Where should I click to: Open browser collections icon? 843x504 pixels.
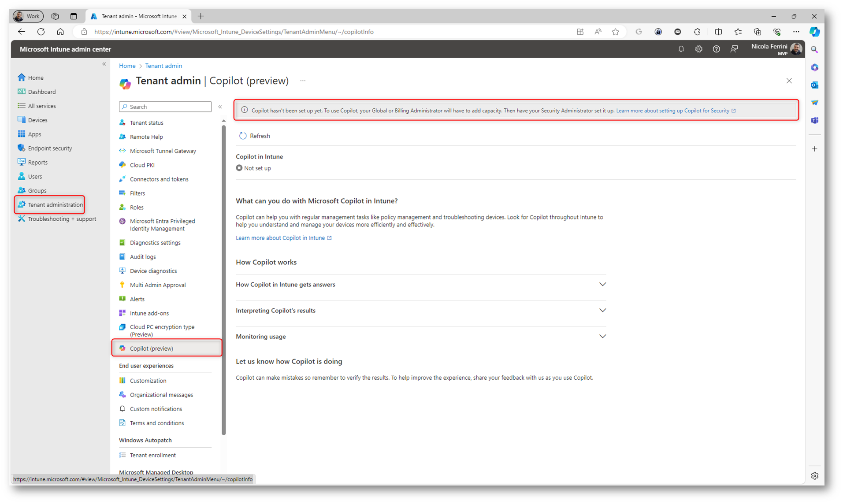click(757, 32)
